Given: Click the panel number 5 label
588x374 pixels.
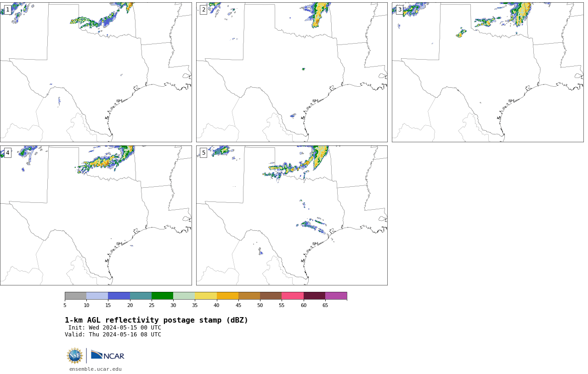Looking at the screenshot, I should point(204,153).
